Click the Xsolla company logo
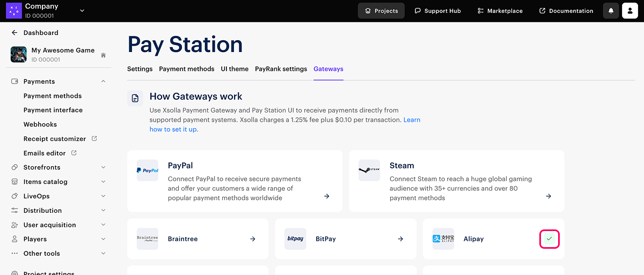This screenshot has height=275, width=644. click(x=13, y=11)
